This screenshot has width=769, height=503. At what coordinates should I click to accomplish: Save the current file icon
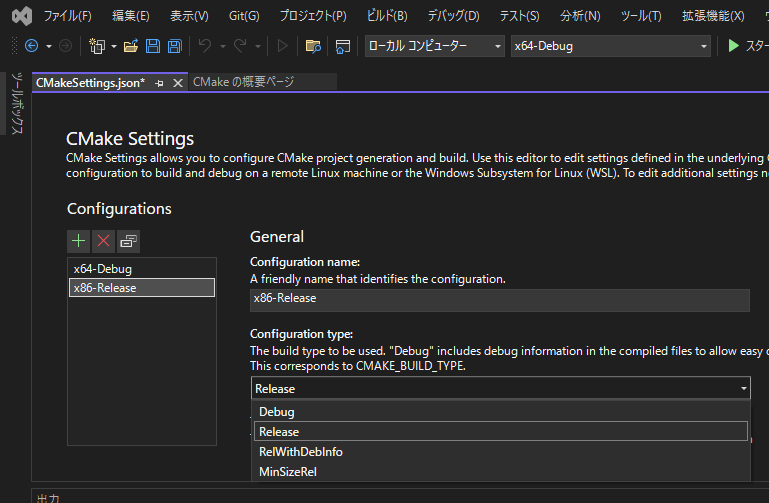pos(153,46)
